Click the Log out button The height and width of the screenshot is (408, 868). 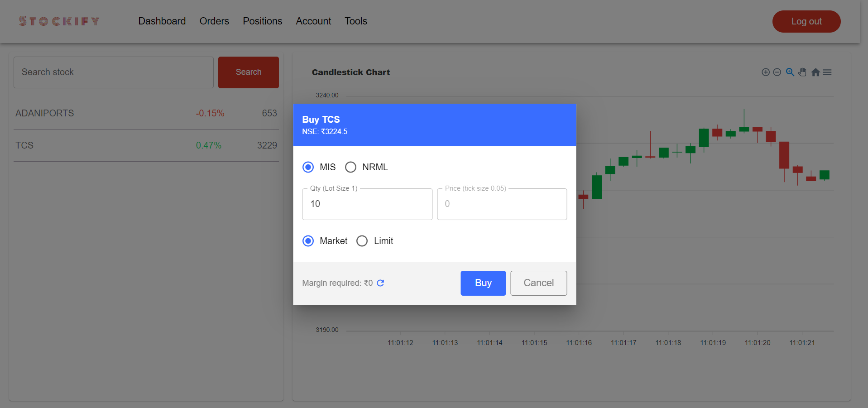(806, 21)
